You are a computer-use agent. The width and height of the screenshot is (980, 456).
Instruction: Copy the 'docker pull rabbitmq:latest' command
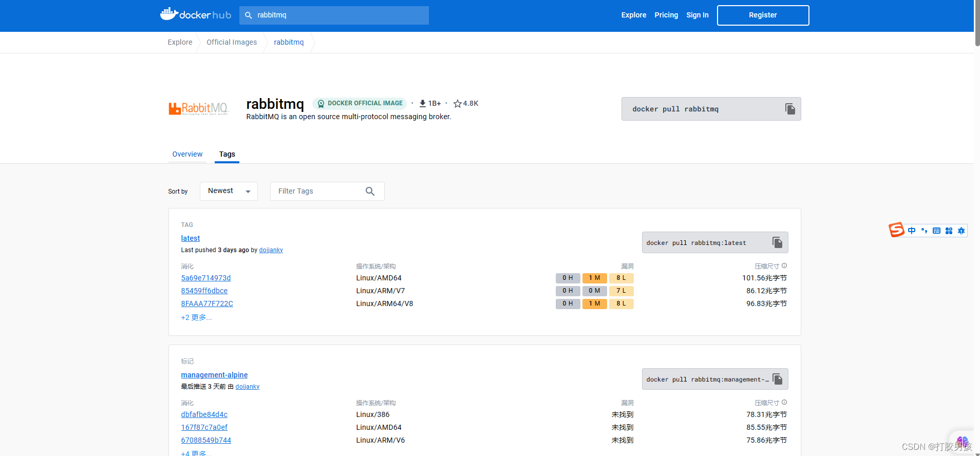click(x=778, y=242)
